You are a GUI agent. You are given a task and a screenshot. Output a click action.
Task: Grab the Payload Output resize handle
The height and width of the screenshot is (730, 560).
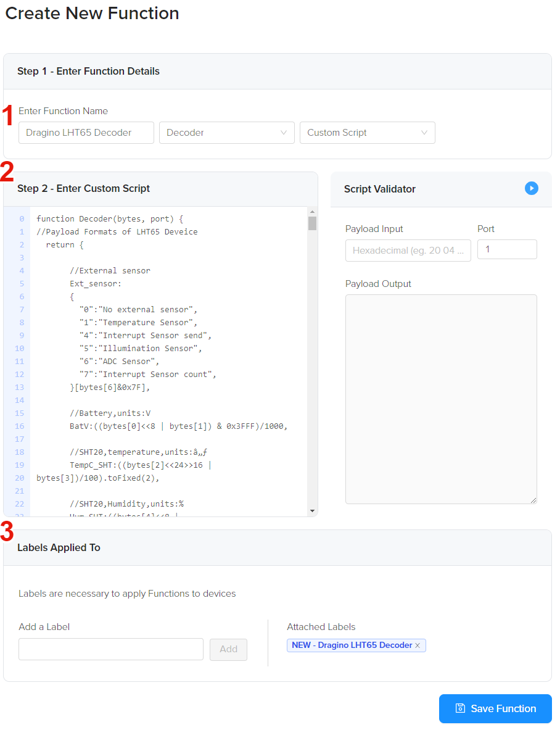point(533,500)
